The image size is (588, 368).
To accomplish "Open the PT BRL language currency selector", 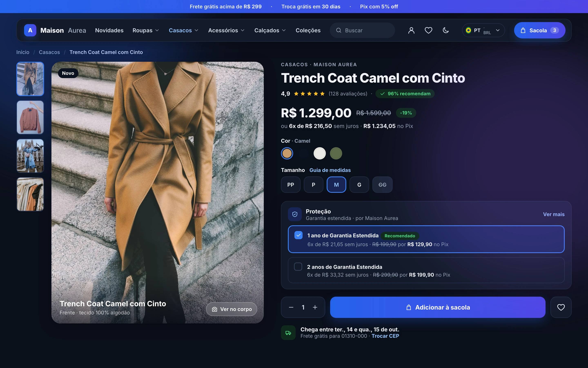I will tap(483, 30).
